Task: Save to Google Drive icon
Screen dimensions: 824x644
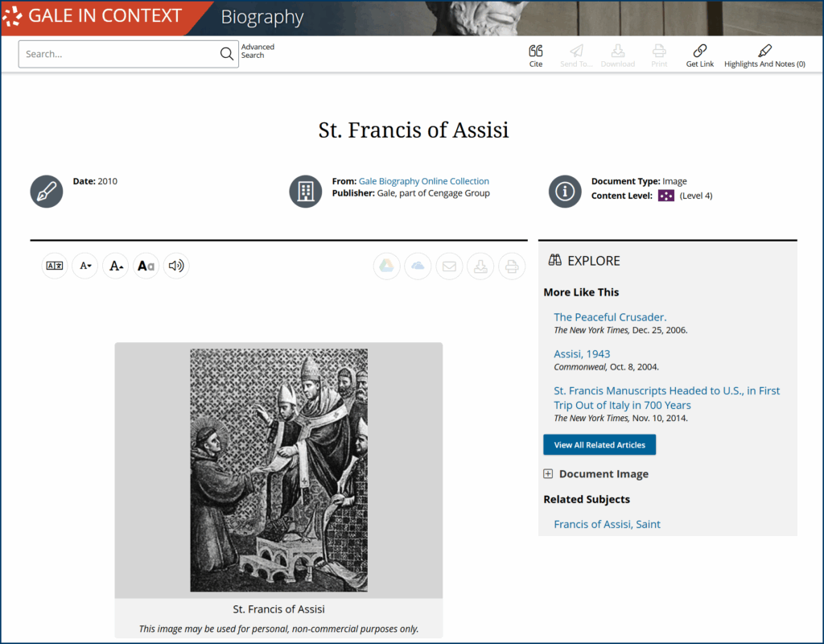Action: coord(387,266)
